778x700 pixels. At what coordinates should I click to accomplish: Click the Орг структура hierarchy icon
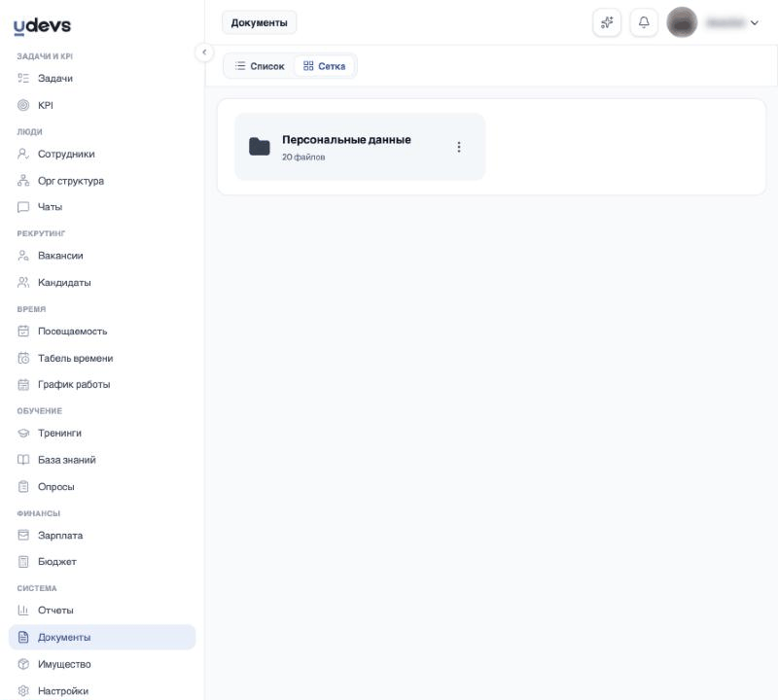coord(23,181)
